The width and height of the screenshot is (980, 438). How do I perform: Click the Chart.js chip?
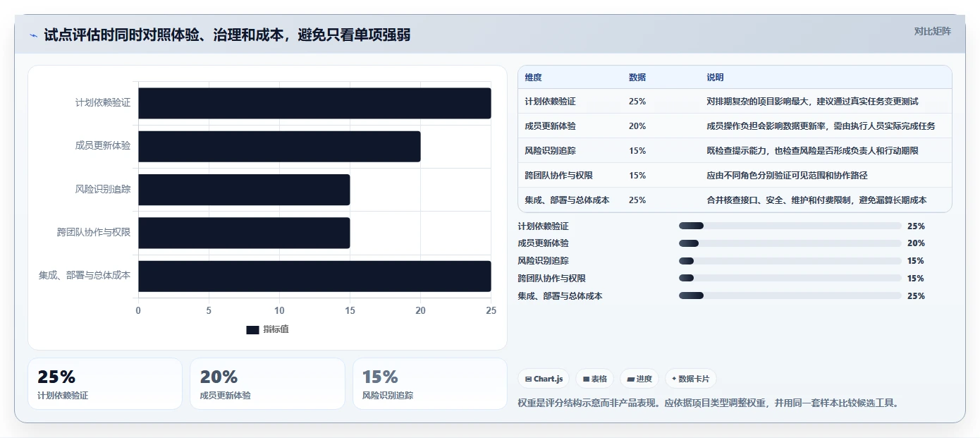(x=544, y=379)
